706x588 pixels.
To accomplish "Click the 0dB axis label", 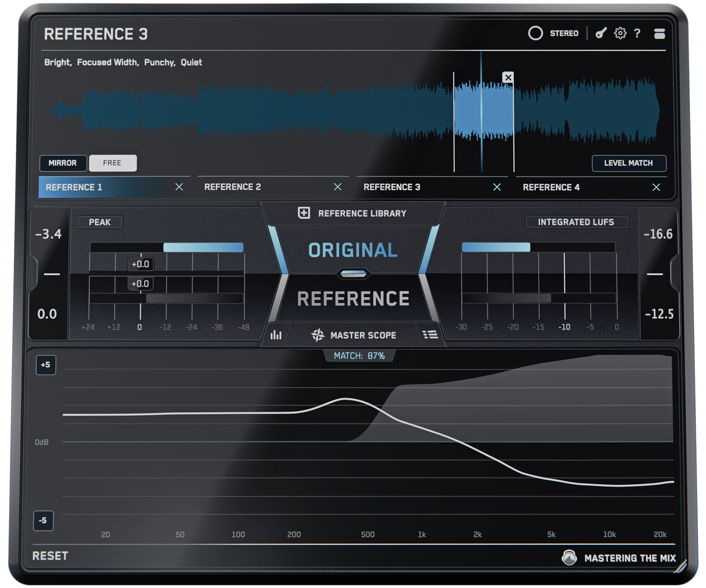I will point(42,442).
